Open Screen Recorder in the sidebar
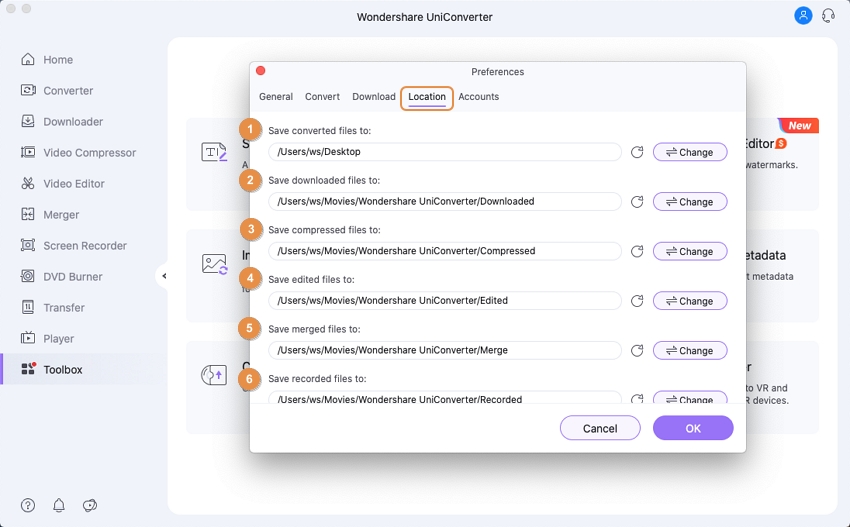850x527 pixels. 84,246
